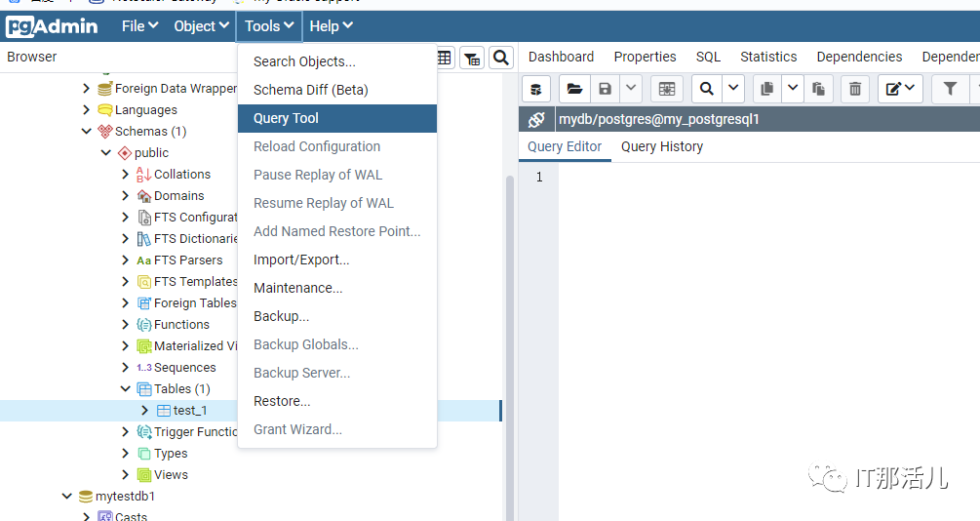Expand the test_1 table node
This screenshot has height=521, width=980.
tap(145, 411)
